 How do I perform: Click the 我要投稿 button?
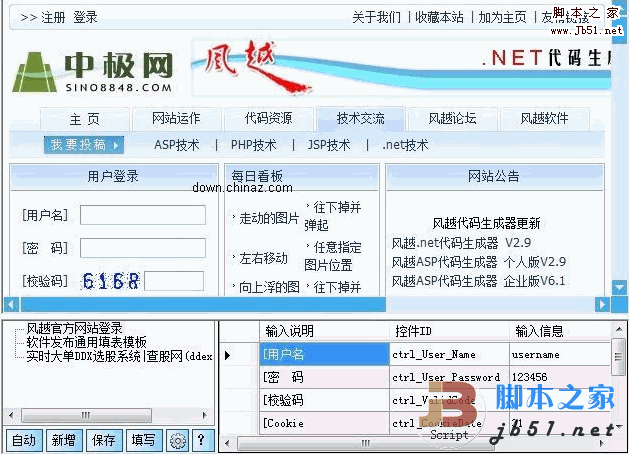(84, 144)
